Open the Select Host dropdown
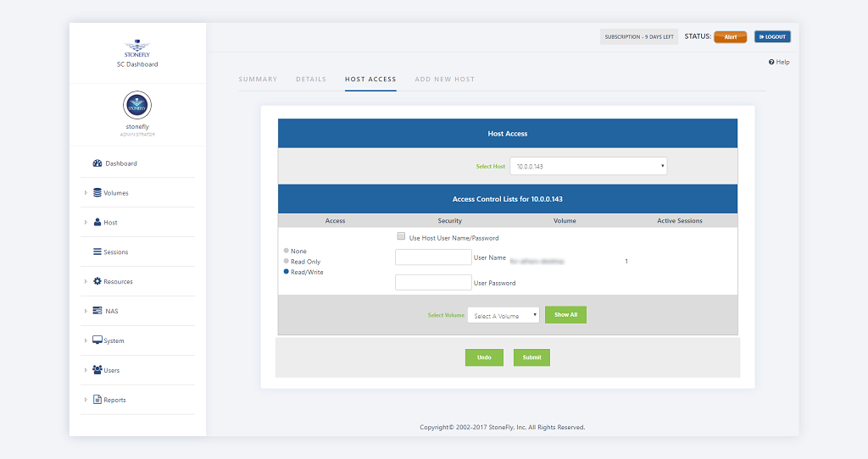868x459 pixels. 588,166
